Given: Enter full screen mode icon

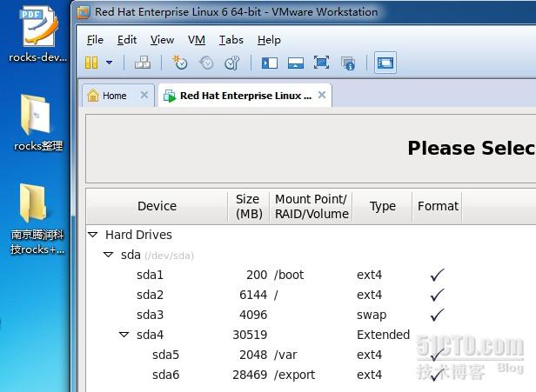Looking at the screenshot, I should coord(322,63).
